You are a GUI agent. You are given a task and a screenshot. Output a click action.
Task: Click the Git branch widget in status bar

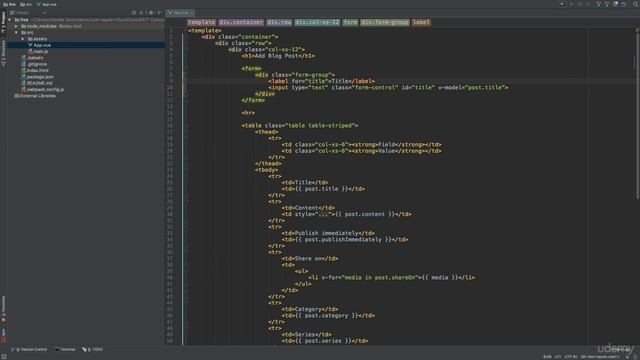pyautogui.click(x=600, y=357)
